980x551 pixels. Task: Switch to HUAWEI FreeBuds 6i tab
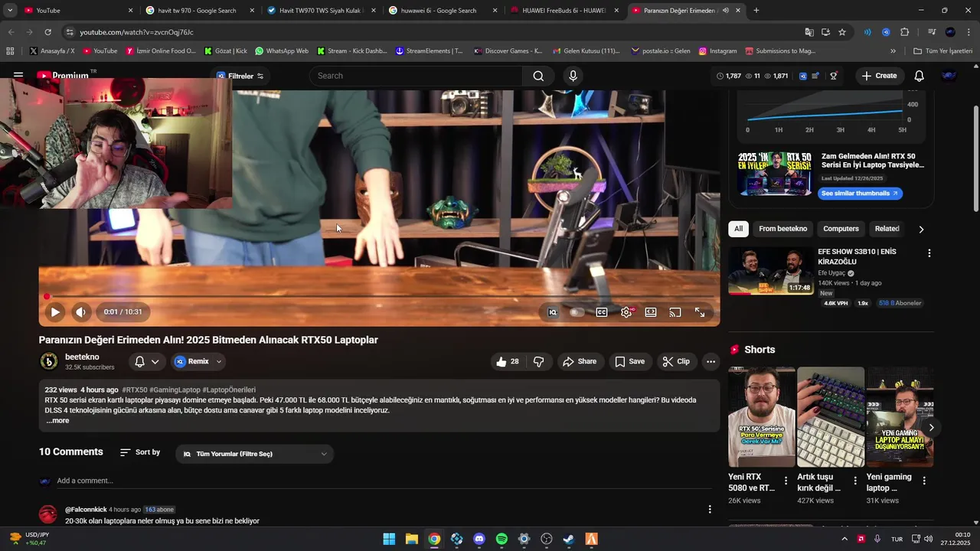coord(563,11)
